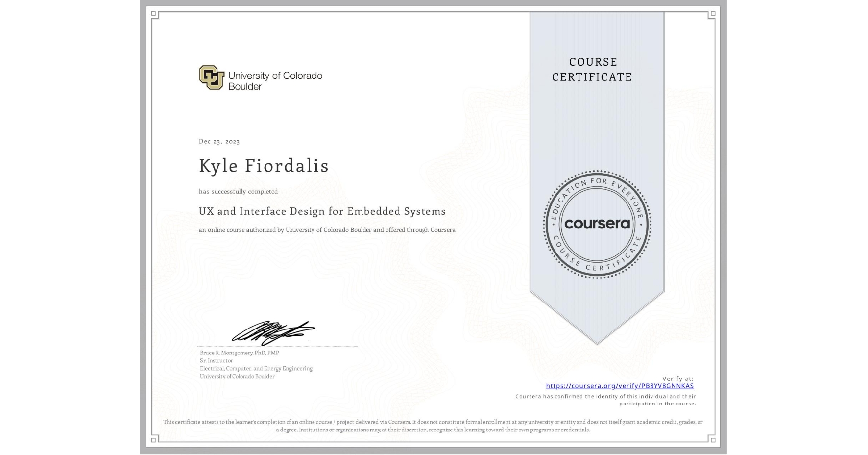This screenshot has height=455, width=868.
Task: Click the disclaimer starting 'This certificate attests'
Action: coord(433,426)
